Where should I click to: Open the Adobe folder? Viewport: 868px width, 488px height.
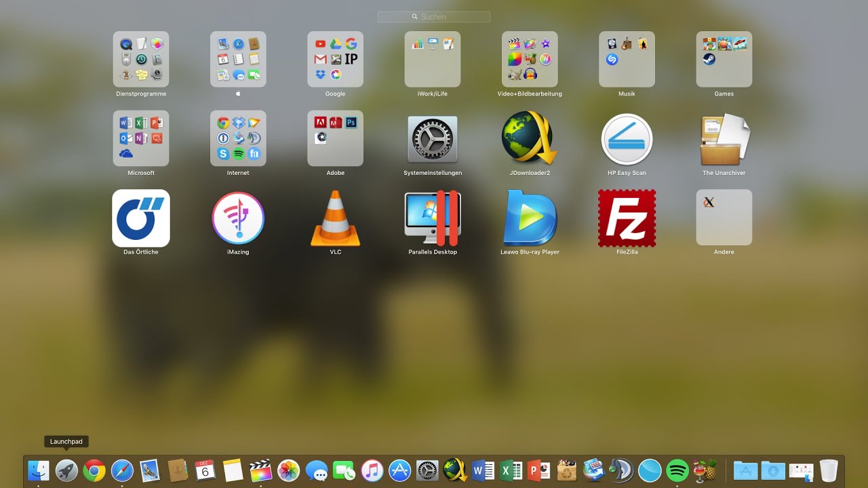335,138
